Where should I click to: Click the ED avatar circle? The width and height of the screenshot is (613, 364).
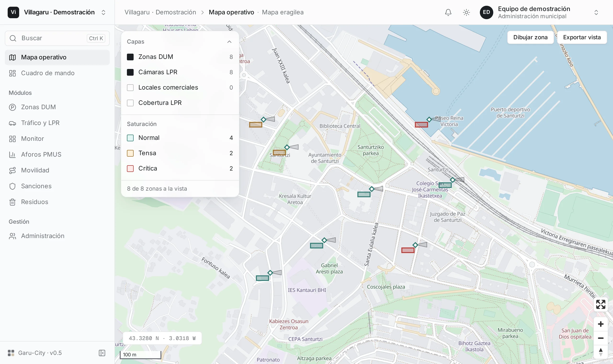(486, 12)
